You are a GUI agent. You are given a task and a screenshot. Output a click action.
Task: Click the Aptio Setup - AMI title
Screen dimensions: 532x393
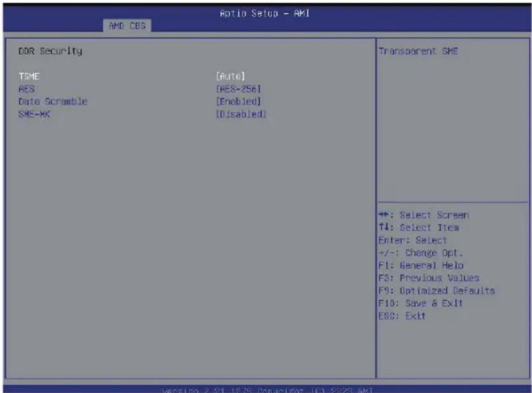tap(265, 13)
